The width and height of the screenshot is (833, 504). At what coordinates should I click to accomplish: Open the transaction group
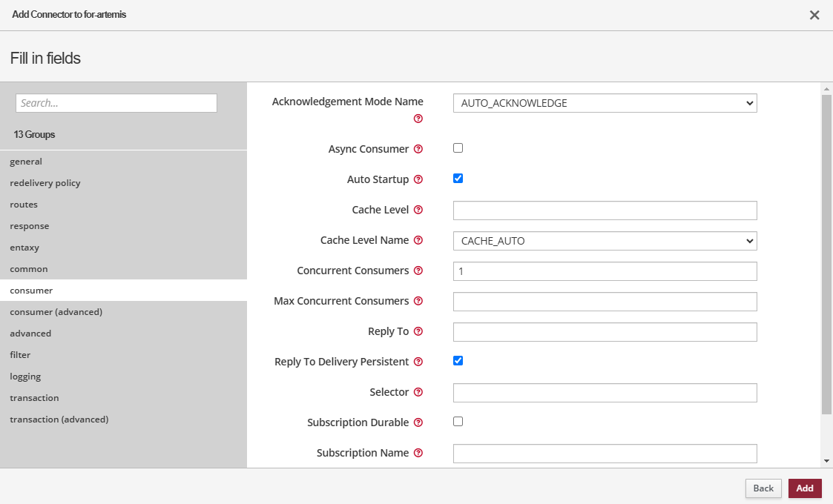[34, 398]
